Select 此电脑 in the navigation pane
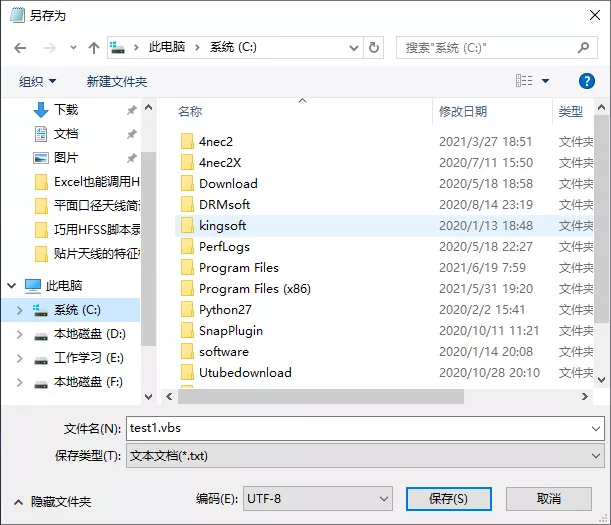This screenshot has width=611, height=525. point(64,286)
